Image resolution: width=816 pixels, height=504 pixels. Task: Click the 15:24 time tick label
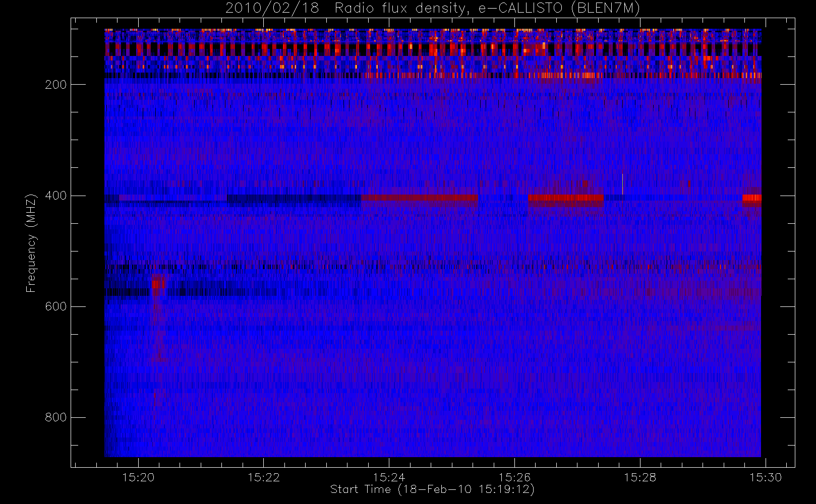389,477
